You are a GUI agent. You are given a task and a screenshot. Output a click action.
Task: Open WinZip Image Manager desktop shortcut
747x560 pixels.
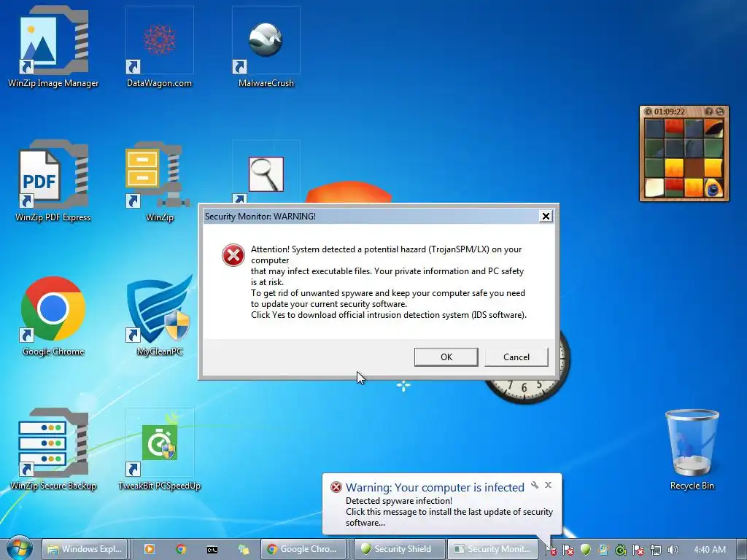click(x=53, y=47)
